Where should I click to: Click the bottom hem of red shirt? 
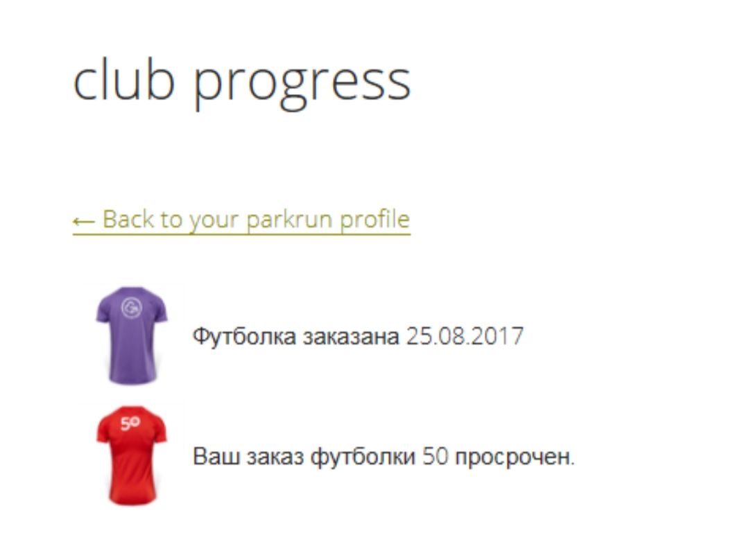(x=132, y=498)
